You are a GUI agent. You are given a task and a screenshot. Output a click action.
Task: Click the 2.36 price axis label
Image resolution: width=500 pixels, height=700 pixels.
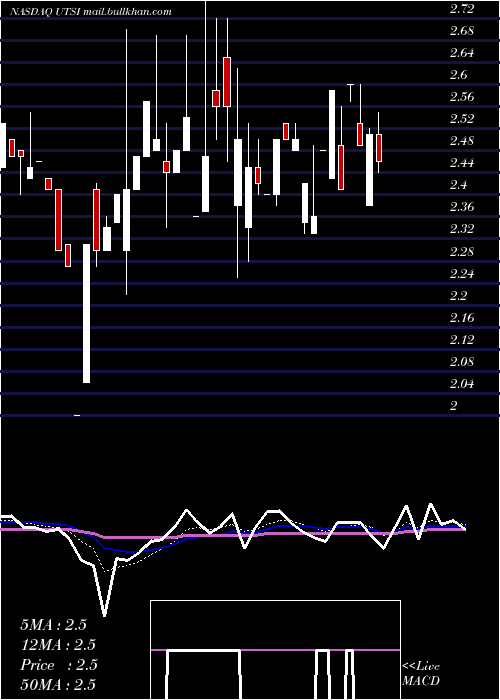(x=462, y=208)
